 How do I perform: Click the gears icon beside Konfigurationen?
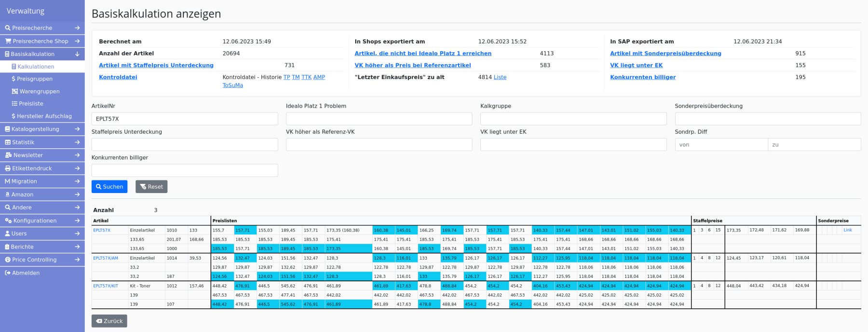point(8,221)
